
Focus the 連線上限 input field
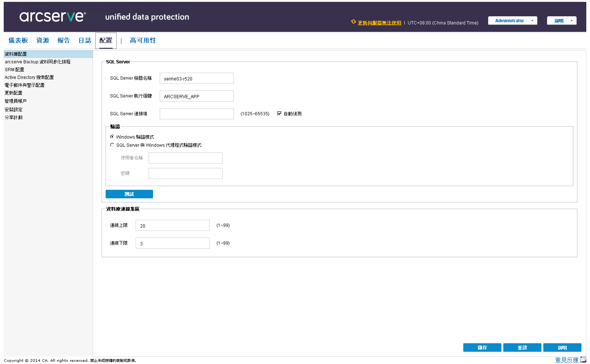pyautogui.click(x=173, y=225)
